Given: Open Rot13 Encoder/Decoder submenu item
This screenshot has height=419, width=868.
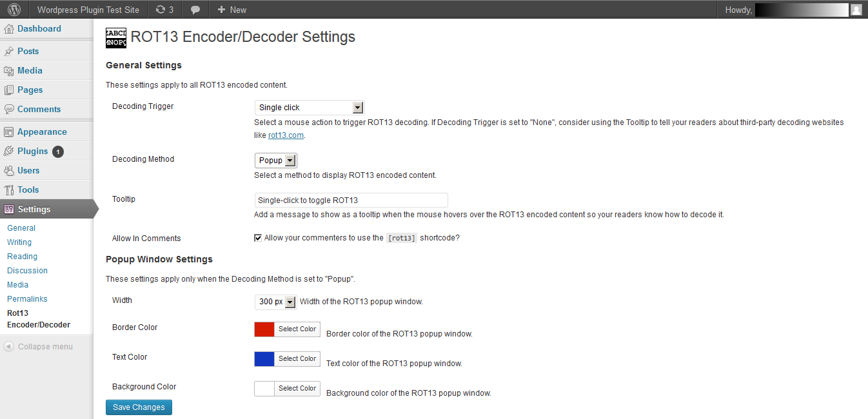Looking at the screenshot, I should 39,319.
